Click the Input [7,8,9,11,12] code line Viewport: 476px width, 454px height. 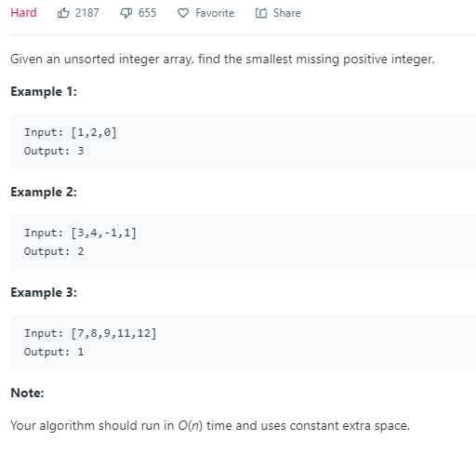coord(90,333)
